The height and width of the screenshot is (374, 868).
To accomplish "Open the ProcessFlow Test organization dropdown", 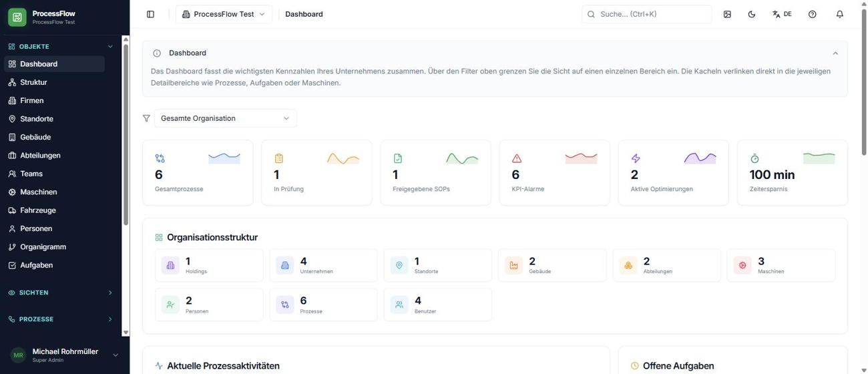I will click(224, 14).
